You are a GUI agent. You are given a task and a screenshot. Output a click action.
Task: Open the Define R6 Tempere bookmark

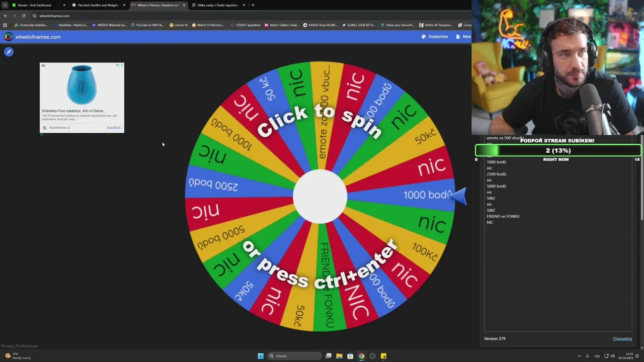(x=436, y=25)
